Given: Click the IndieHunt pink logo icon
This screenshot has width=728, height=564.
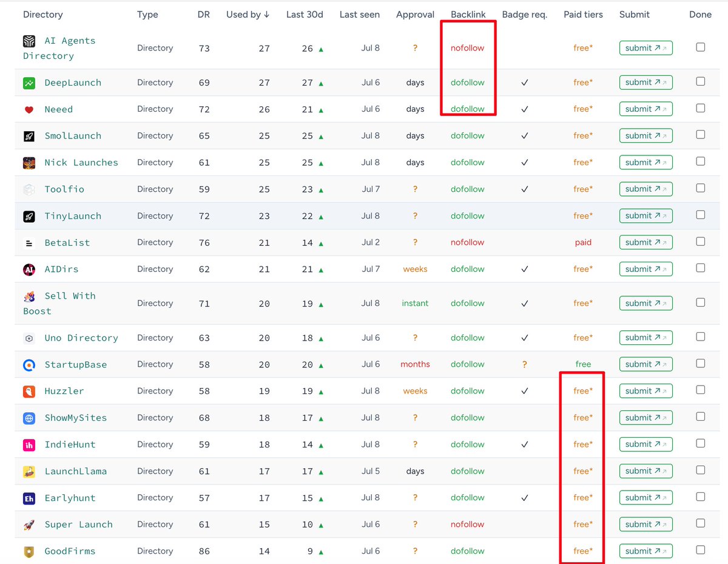Looking at the screenshot, I should 29,445.
